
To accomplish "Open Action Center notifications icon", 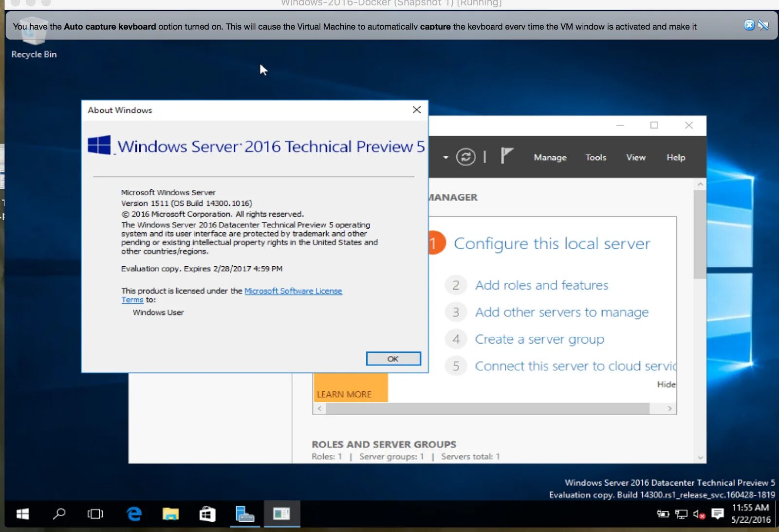I will [x=718, y=514].
